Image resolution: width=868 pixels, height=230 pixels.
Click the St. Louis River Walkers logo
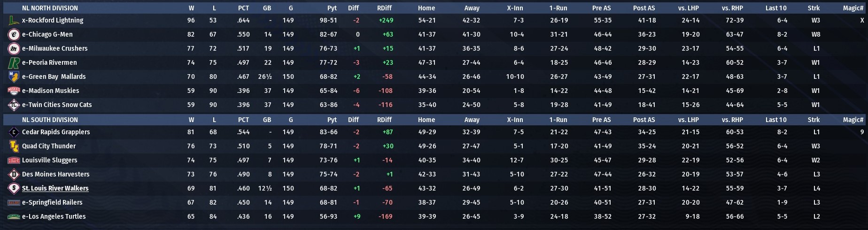[x=14, y=189]
